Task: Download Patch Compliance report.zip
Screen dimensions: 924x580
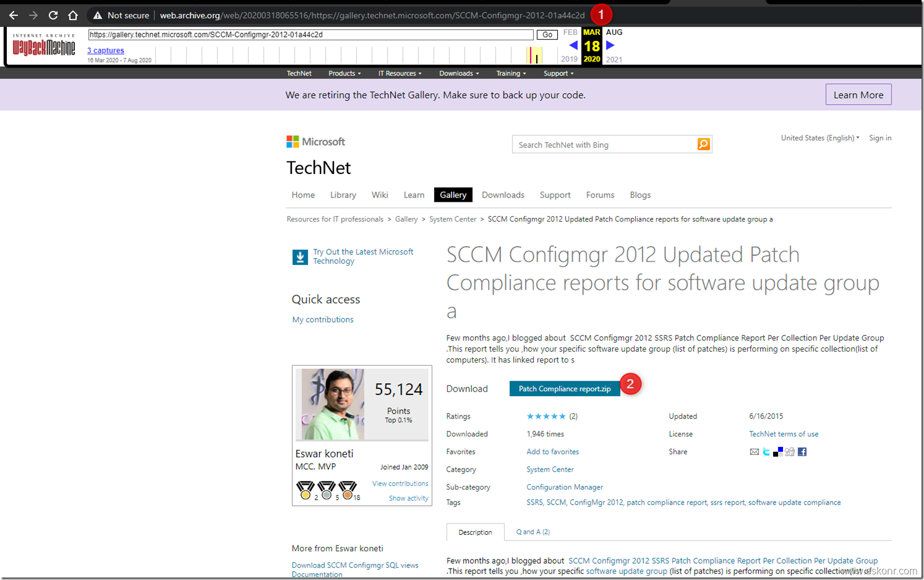Action: (563, 389)
